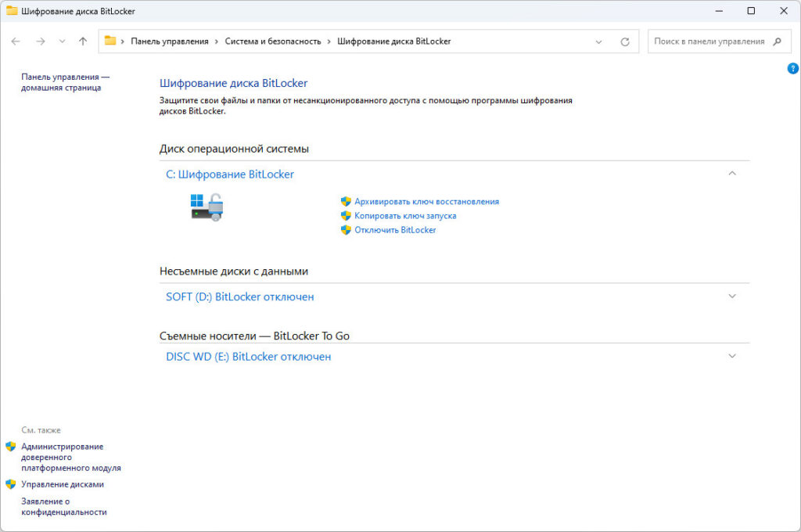Image resolution: width=801 pixels, height=532 pixels.
Task: Go up one level with up arrow
Action: 83,41
